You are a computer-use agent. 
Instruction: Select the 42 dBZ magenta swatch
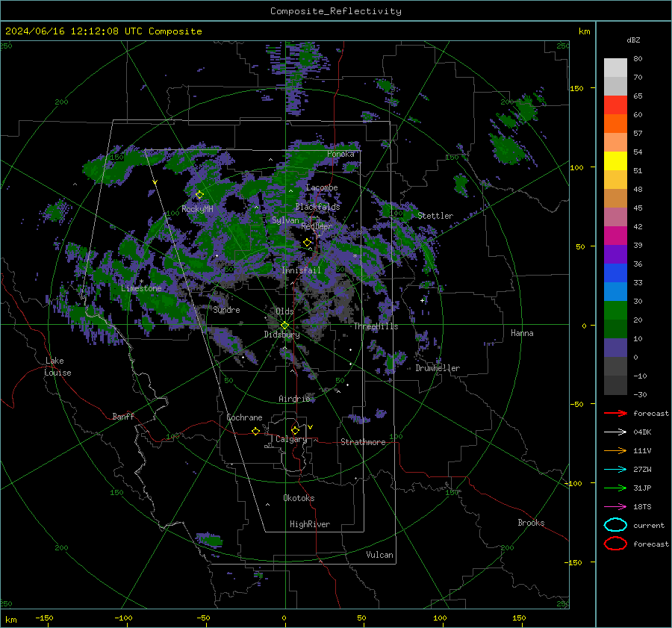(615, 235)
